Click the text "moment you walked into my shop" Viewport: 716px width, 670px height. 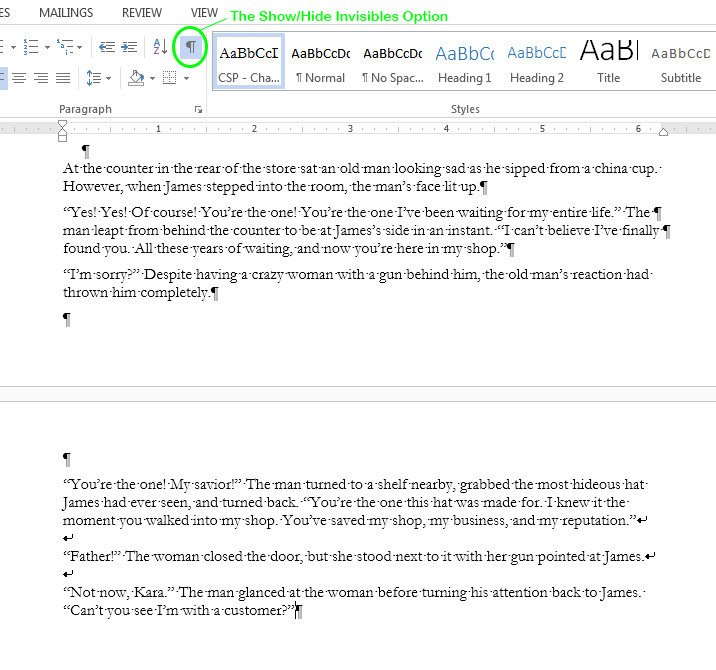169,521
